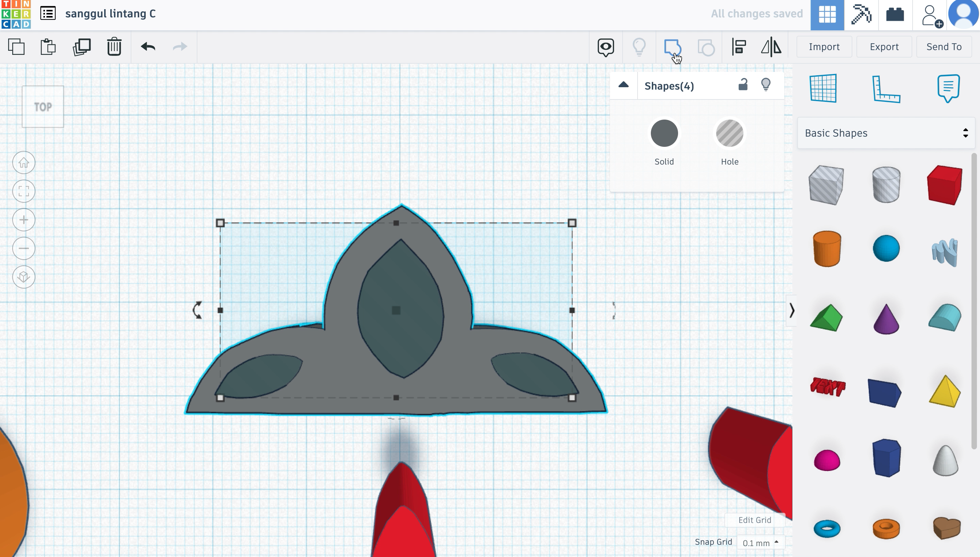Viewport: 980px width, 557px height.
Task: Click the Import button
Action: (824, 47)
